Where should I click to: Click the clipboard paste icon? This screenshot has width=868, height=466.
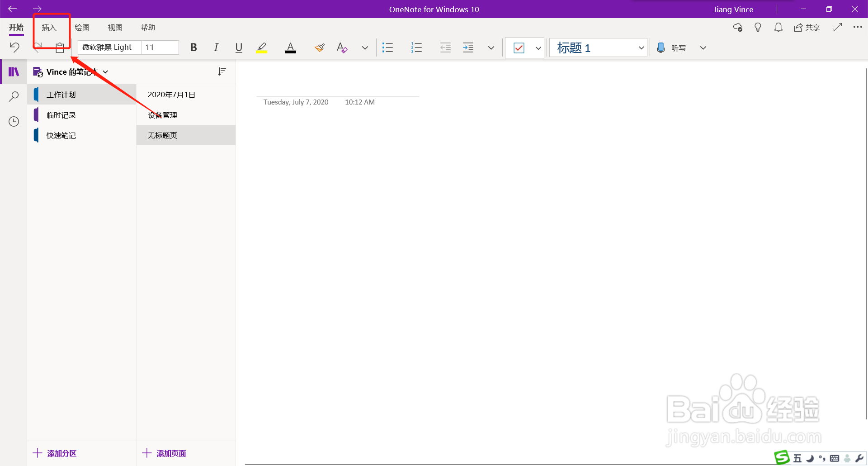point(60,48)
